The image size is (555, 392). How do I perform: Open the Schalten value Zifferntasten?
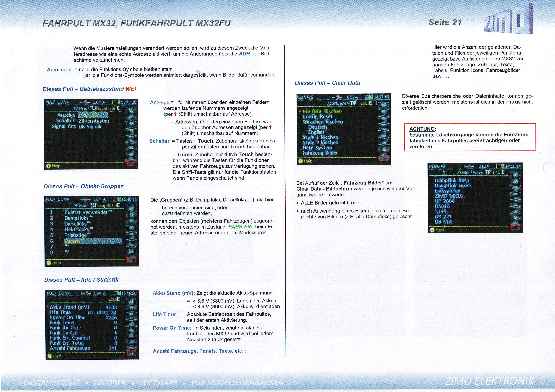[x=94, y=121]
